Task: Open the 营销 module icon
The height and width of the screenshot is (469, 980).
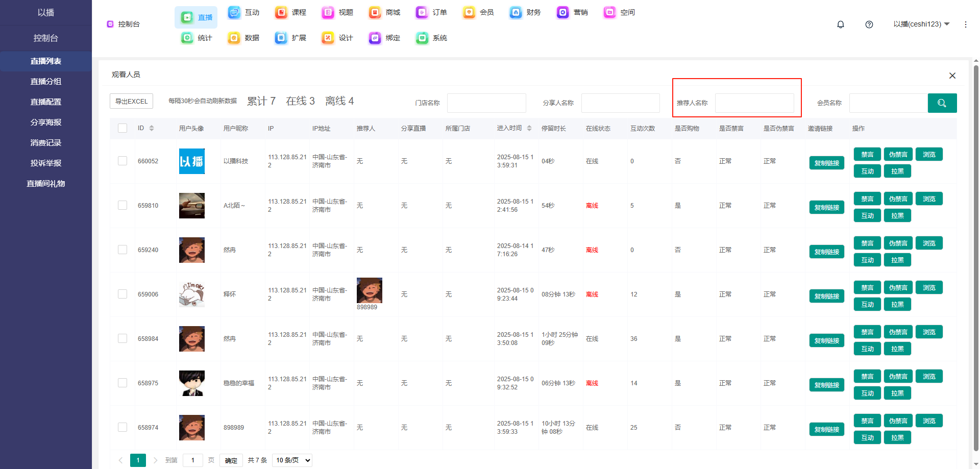Action: point(562,12)
